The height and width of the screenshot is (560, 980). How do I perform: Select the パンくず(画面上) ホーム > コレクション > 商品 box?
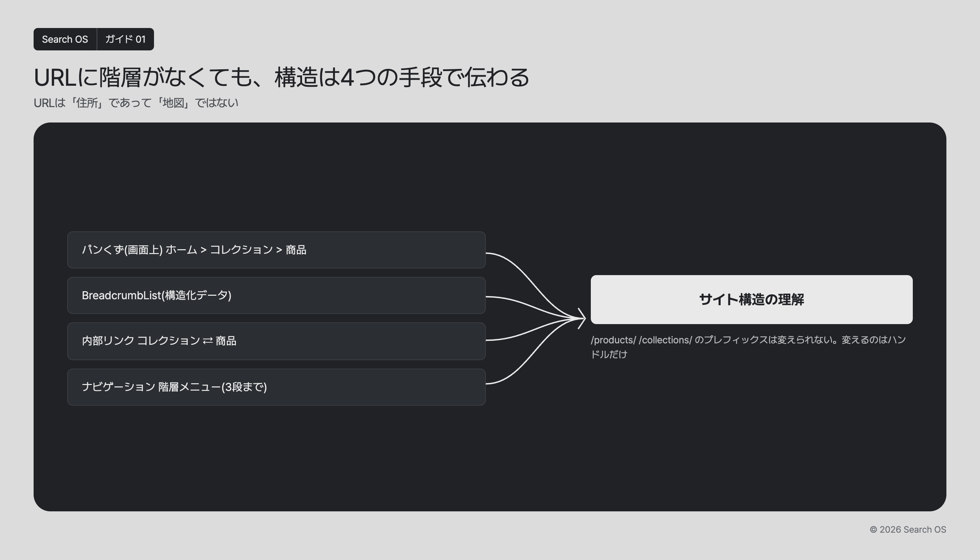[x=276, y=250]
